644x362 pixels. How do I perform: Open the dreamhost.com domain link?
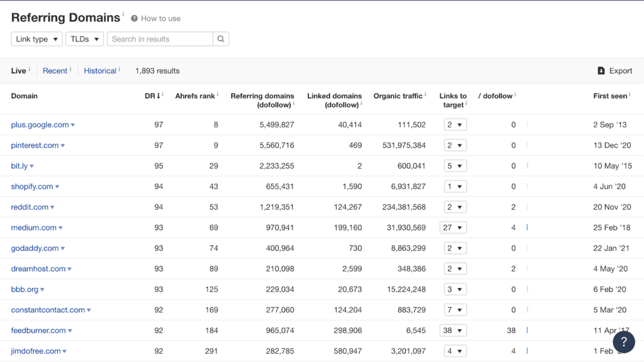(x=38, y=269)
